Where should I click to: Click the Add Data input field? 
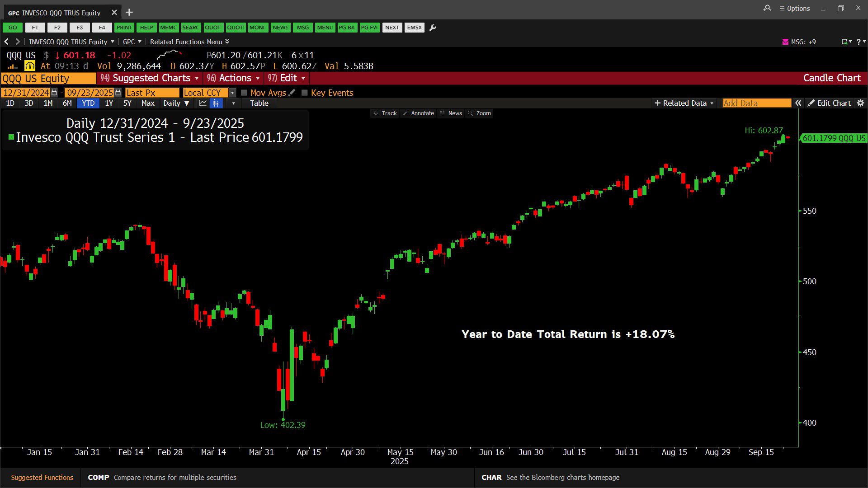tap(756, 103)
